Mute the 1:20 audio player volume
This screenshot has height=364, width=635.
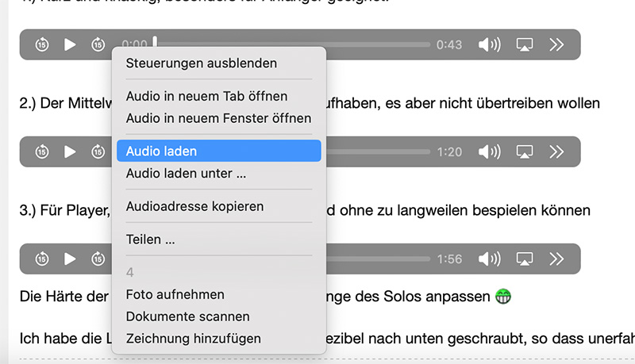click(489, 151)
